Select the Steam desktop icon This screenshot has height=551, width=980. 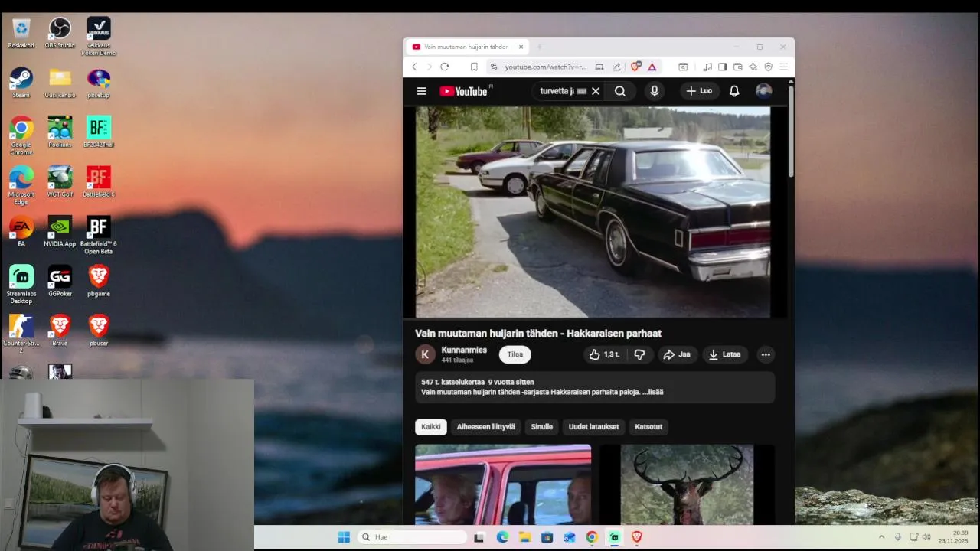pos(21,83)
